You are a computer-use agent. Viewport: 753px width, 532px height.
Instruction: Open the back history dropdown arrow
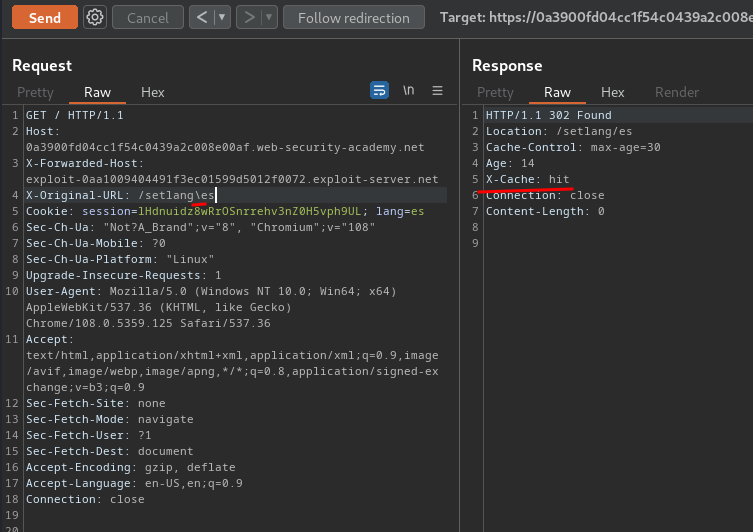(x=222, y=18)
